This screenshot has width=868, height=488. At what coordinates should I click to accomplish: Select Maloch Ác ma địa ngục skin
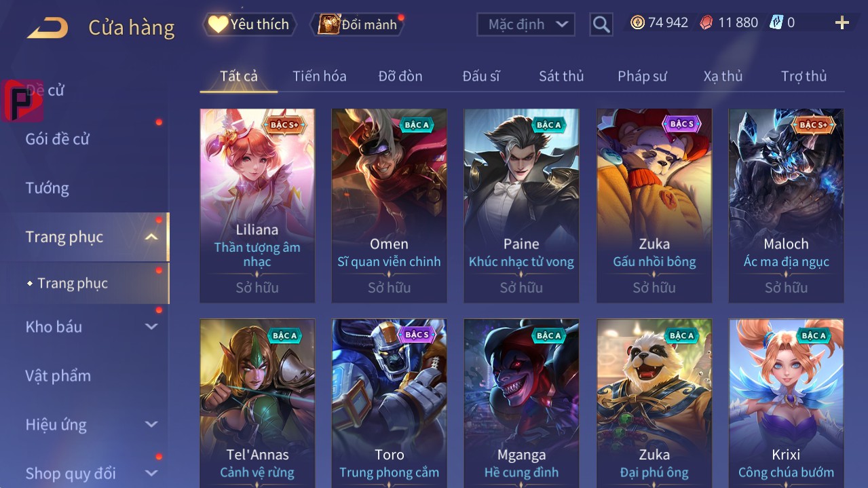click(786, 206)
